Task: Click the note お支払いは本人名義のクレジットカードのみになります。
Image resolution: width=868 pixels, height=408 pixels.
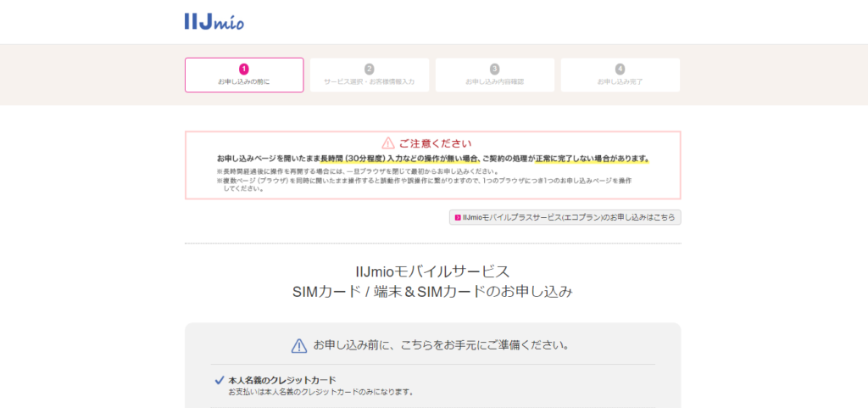Action: (321, 392)
